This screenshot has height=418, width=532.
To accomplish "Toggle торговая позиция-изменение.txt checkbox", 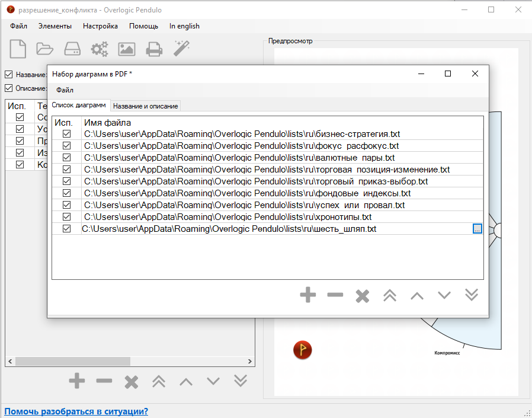I will 66,170.
